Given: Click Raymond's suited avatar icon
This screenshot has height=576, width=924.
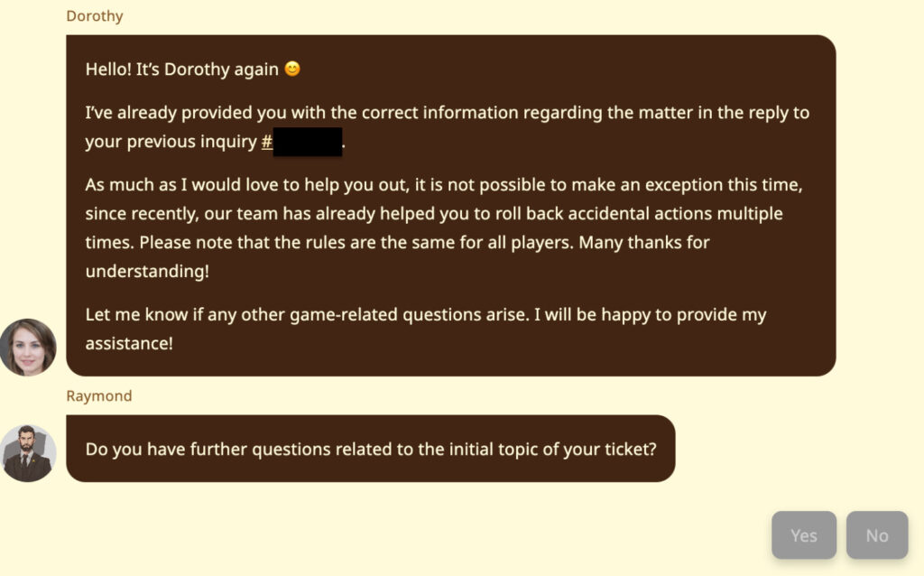Looking at the screenshot, I should pyautogui.click(x=28, y=453).
